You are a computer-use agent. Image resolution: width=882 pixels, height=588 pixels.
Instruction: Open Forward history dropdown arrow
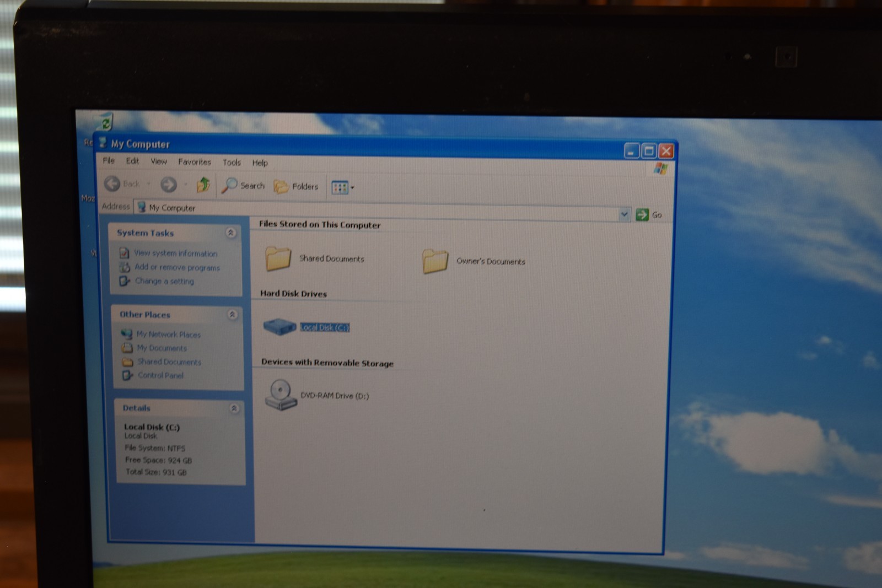[x=186, y=185]
